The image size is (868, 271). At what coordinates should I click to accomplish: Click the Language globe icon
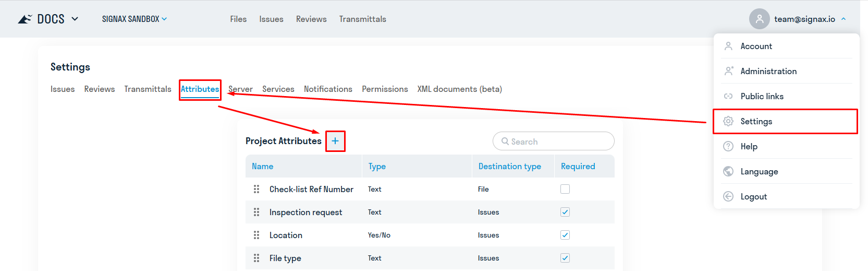(x=728, y=171)
